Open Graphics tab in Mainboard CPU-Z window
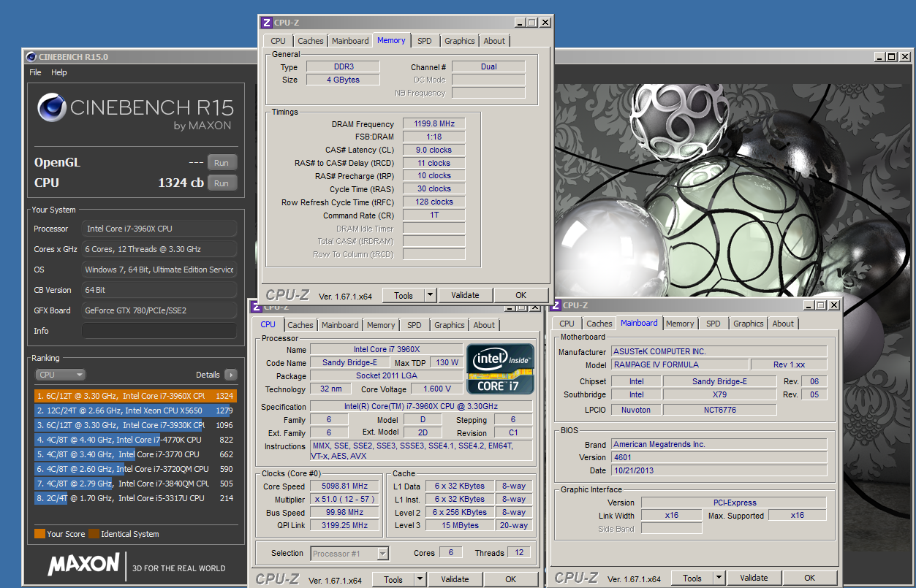916x588 pixels. tap(749, 324)
